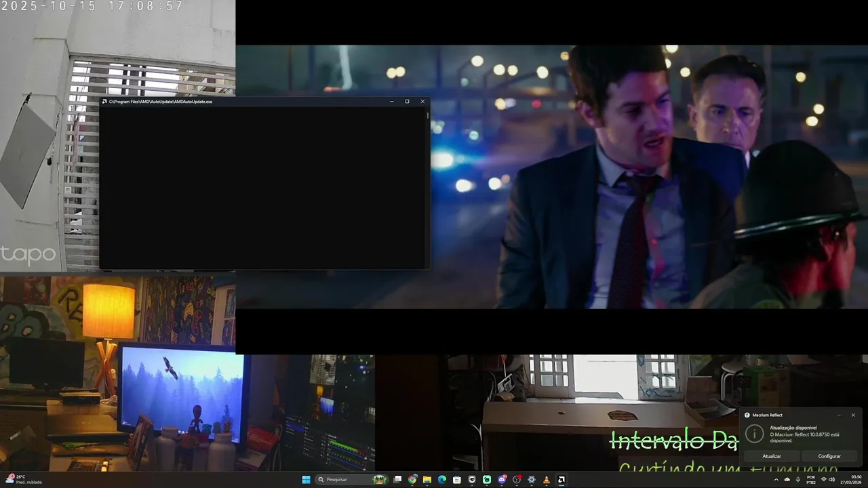Click Atualizar in the Macrium Reflect notification

click(772, 456)
